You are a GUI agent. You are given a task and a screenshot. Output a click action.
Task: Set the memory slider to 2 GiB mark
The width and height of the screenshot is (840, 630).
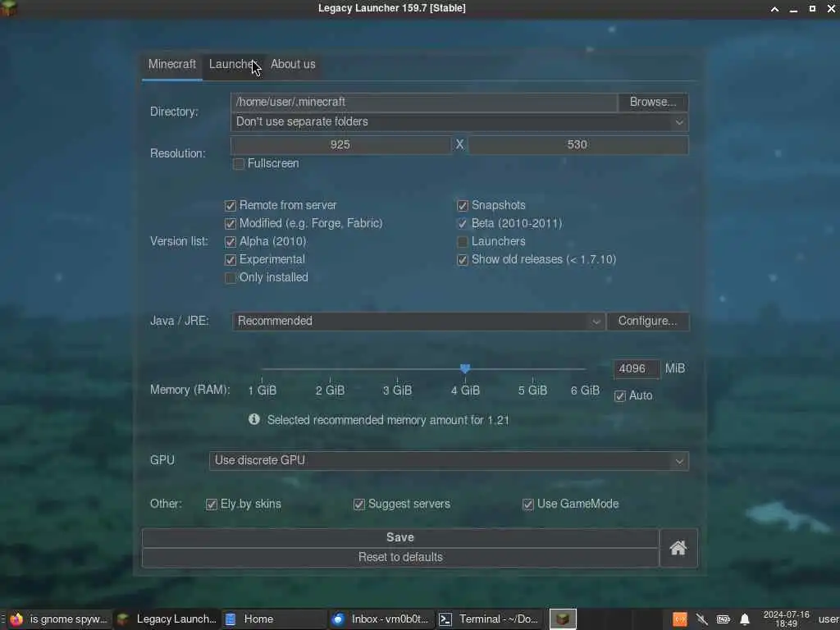click(x=330, y=369)
